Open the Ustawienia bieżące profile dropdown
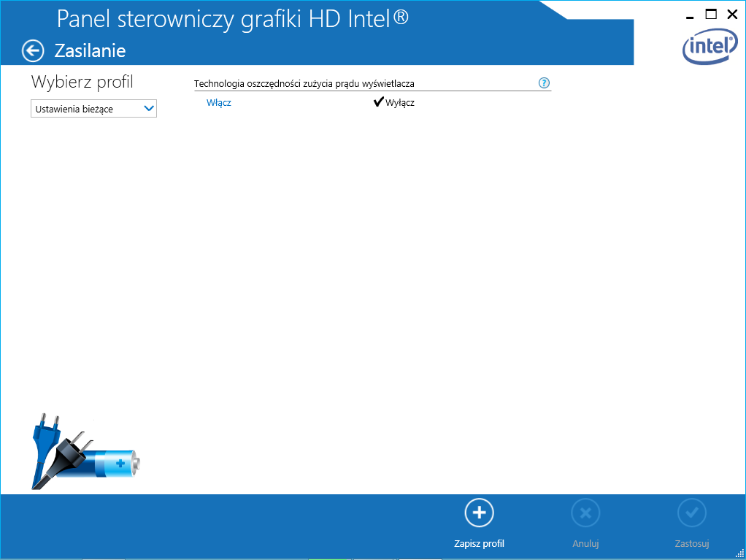The height and width of the screenshot is (560, 746). point(93,109)
